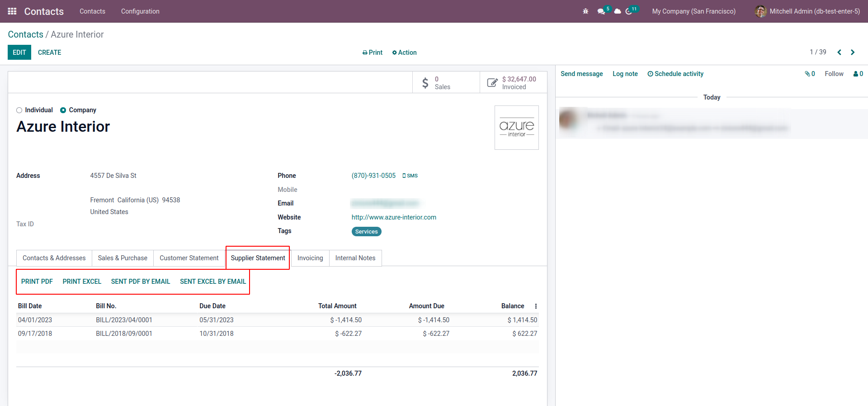The height and width of the screenshot is (406, 868).
Task: Select the Individual radio option
Action: click(19, 110)
